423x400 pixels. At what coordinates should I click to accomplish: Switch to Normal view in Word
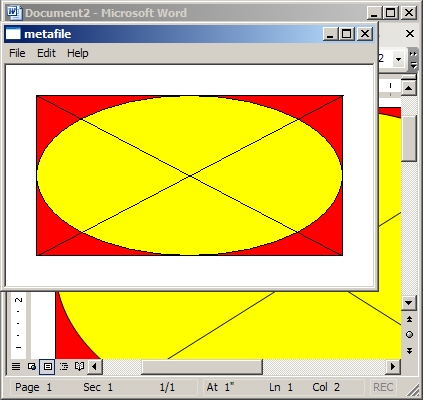(16, 367)
